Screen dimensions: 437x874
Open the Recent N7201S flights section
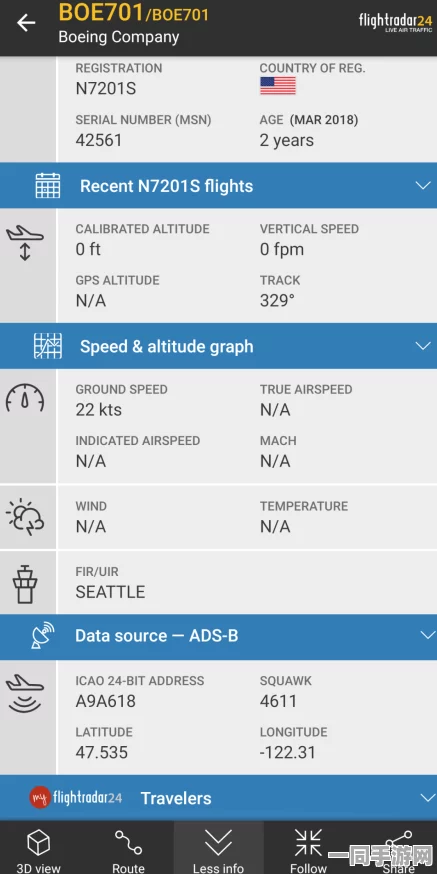(218, 186)
